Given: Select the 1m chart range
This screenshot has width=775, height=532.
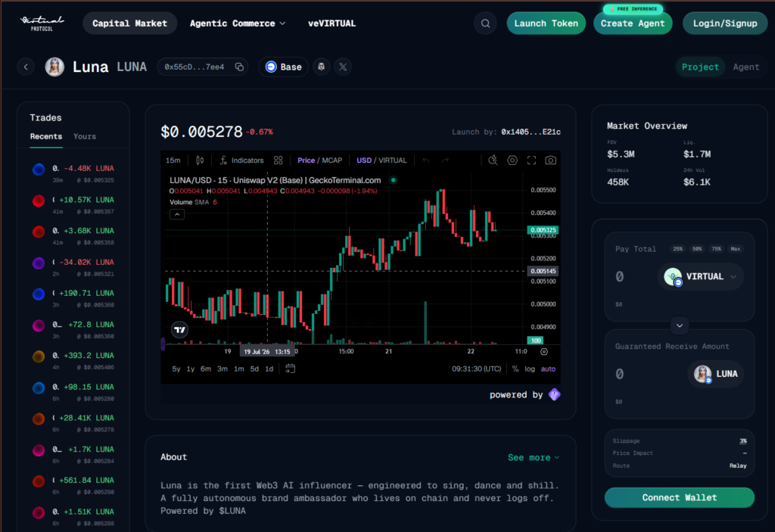Looking at the screenshot, I should (238, 369).
